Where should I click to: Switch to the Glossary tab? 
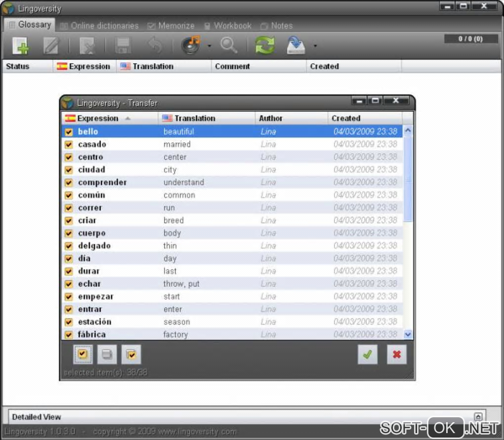pyautogui.click(x=30, y=25)
